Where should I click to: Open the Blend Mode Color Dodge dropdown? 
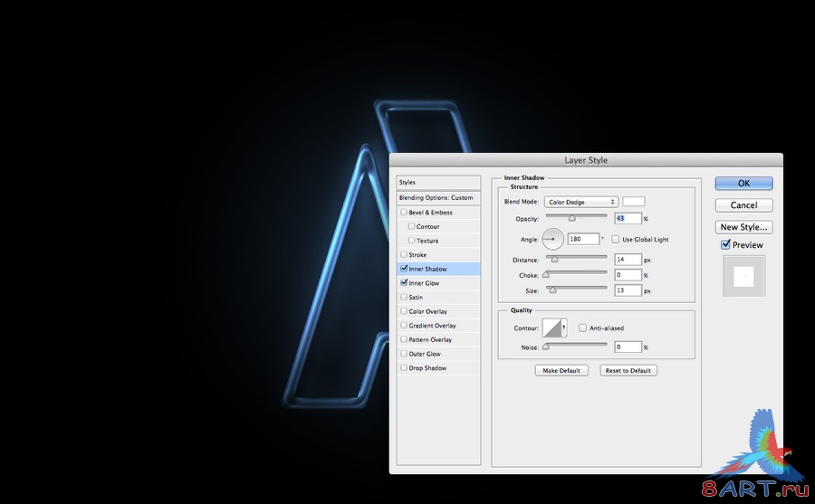click(x=581, y=202)
